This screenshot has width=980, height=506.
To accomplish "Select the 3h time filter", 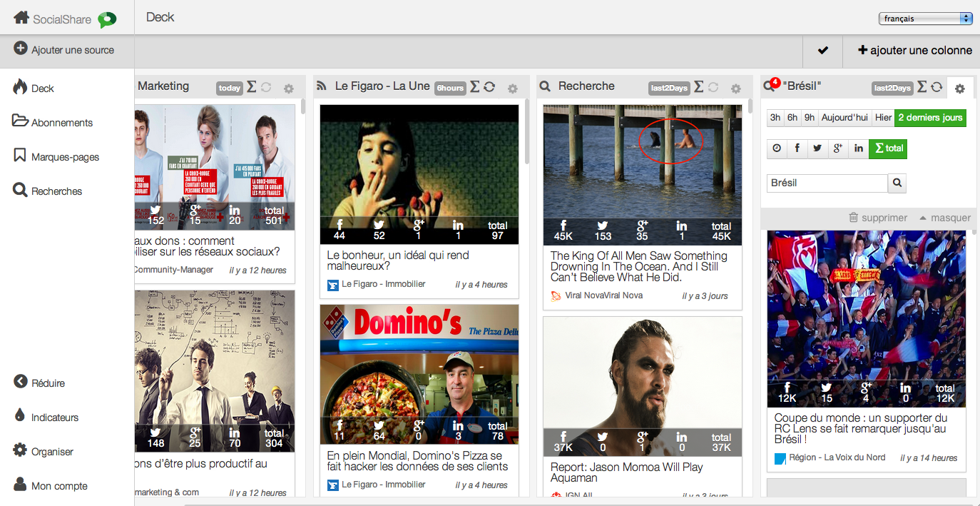I will click(775, 118).
